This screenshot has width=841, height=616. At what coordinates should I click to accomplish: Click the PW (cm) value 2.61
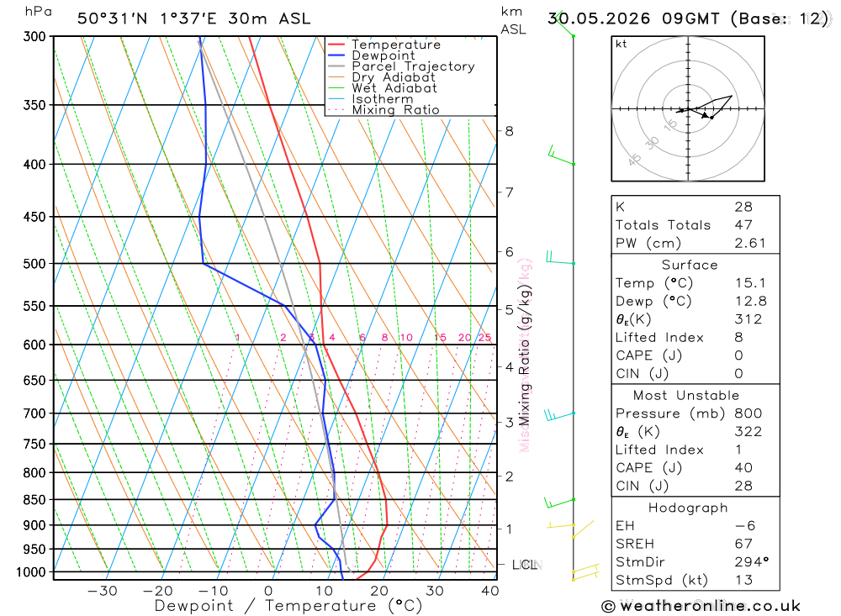pyautogui.click(x=750, y=244)
